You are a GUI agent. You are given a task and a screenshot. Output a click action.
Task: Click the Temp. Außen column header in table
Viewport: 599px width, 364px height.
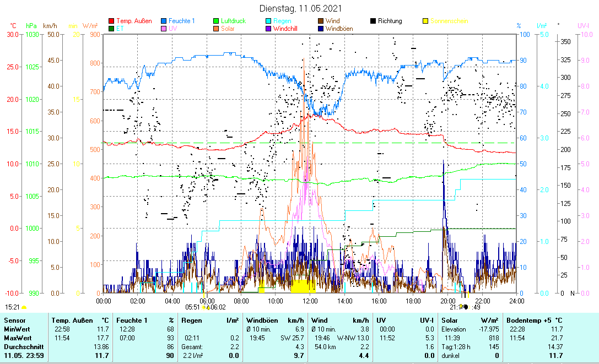pos(71,320)
